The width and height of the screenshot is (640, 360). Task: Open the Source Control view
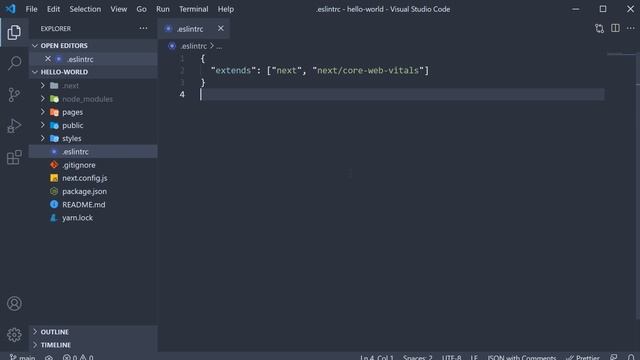pyautogui.click(x=14, y=95)
